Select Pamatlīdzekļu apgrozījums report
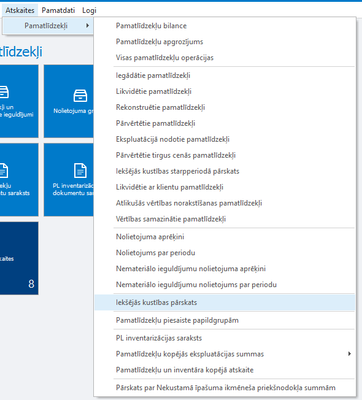 225,42
